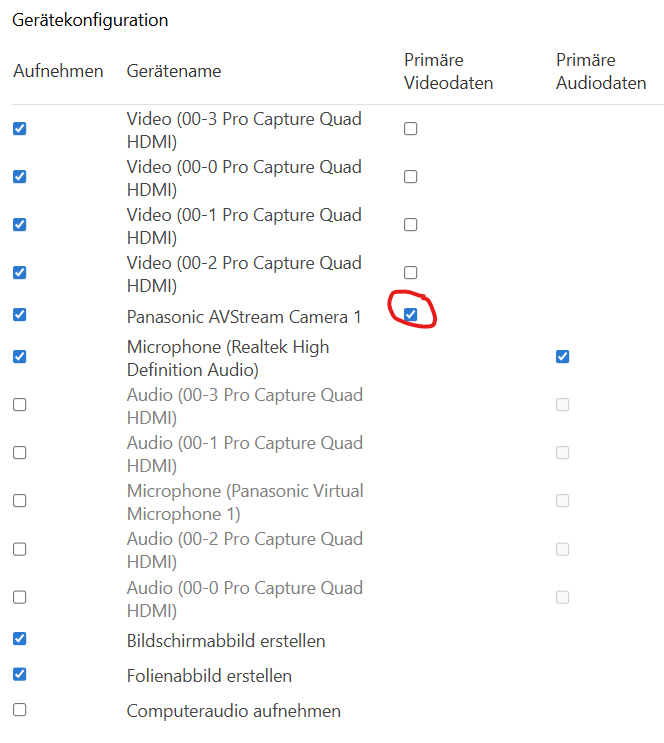Disable recording of Realtek High Definition Audio microphone
The image size is (664, 743).
(x=19, y=356)
